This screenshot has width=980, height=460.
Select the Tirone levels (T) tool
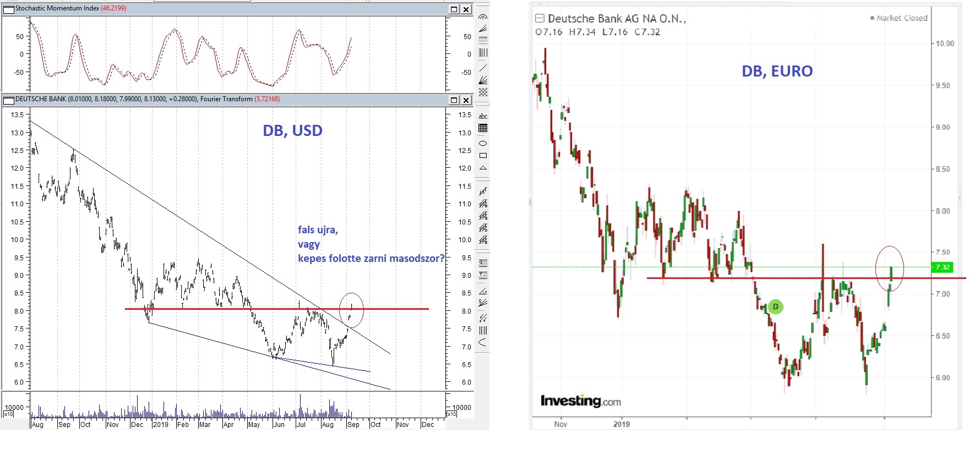click(483, 275)
